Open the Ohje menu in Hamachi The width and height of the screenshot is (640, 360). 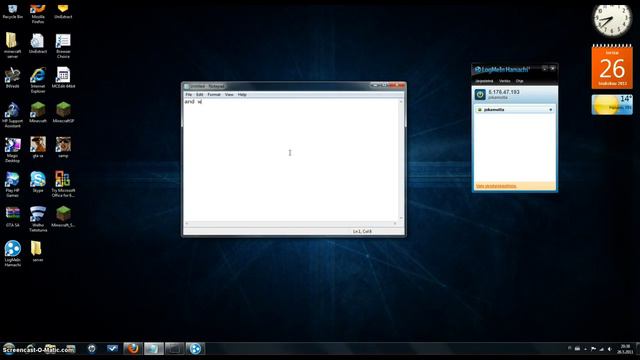[519, 81]
